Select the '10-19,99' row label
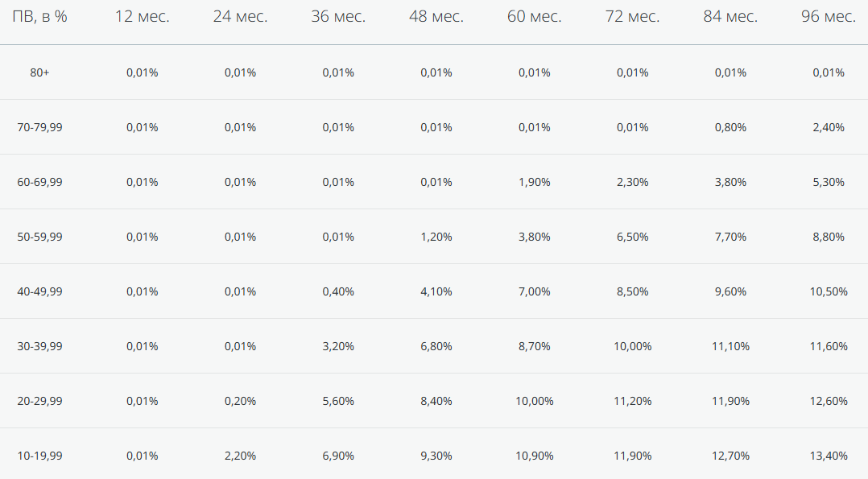Image resolution: width=868 pixels, height=479 pixels. (40, 456)
